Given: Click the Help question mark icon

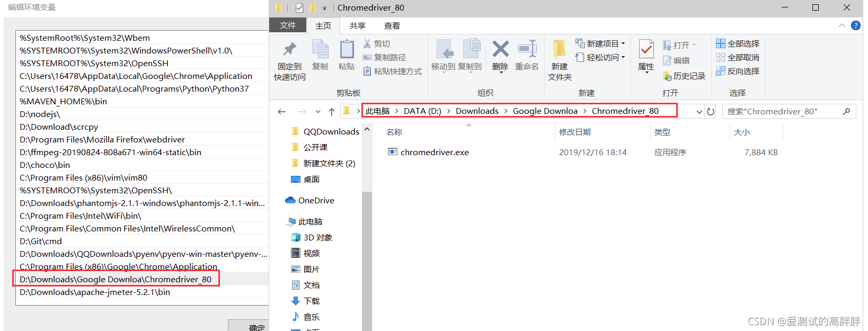Looking at the screenshot, I should click(x=856, y=25).
